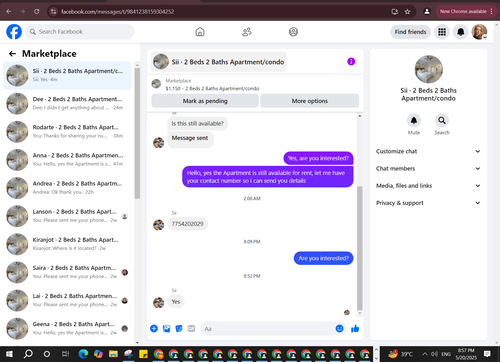Click the Search Facebook field
The image size is (500, 362).
click(x=80, y=32)
